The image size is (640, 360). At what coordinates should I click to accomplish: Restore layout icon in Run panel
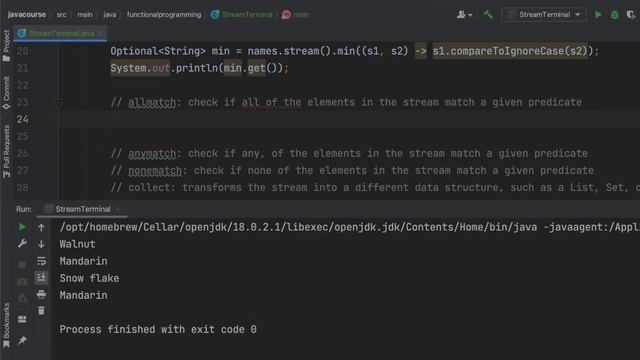point(22,319)
